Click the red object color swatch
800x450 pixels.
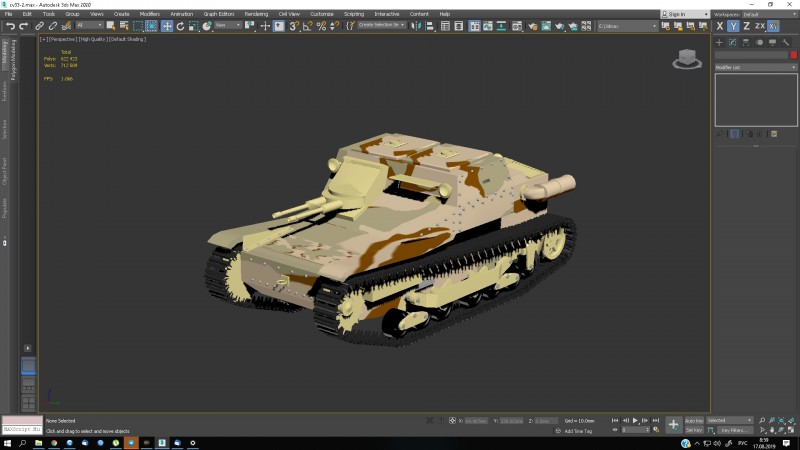coord(793,55)
